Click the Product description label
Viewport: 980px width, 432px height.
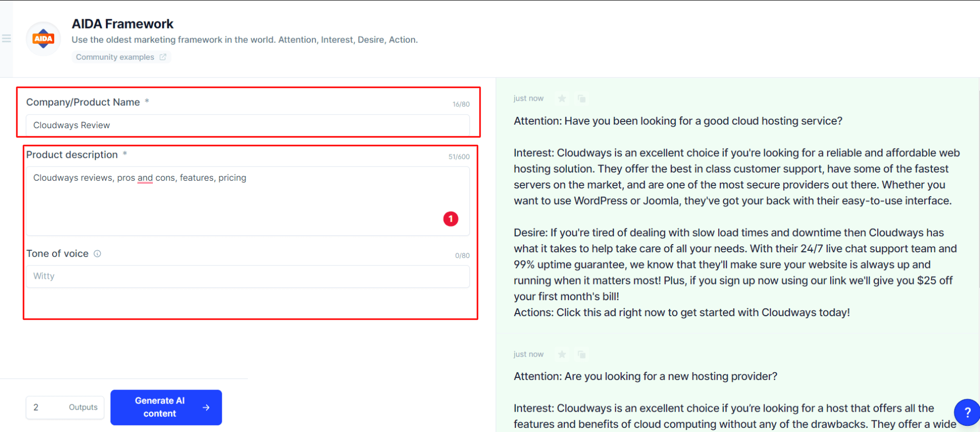72,155
